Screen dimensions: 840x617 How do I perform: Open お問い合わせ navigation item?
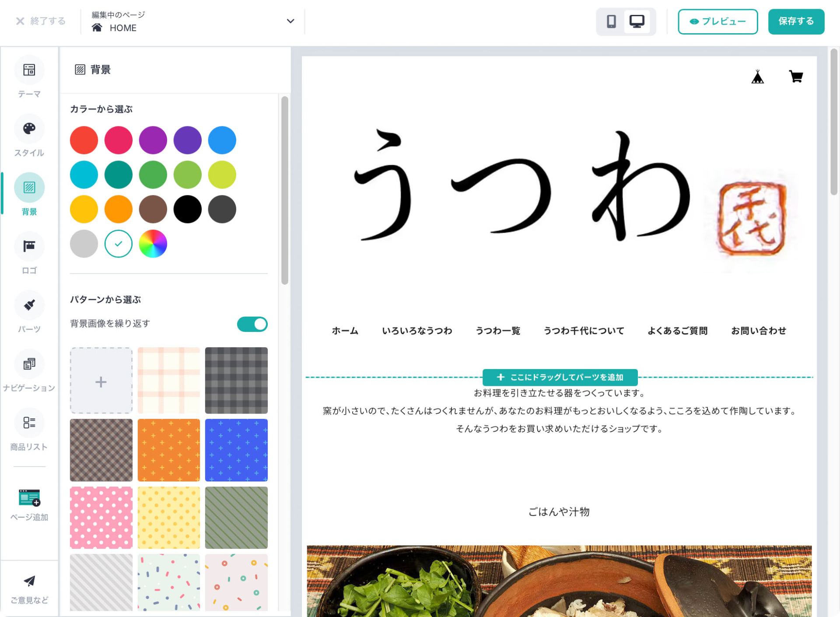759,331
